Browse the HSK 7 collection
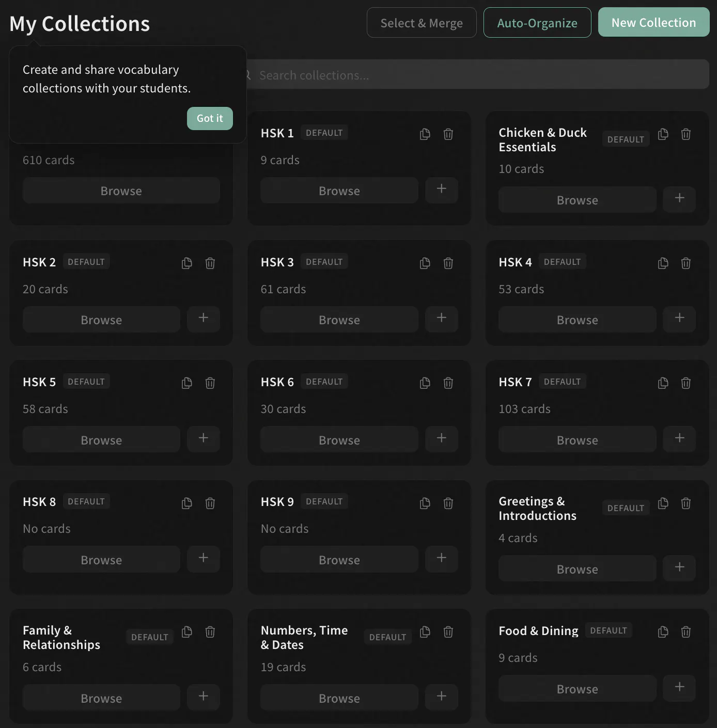 point(578,440)
